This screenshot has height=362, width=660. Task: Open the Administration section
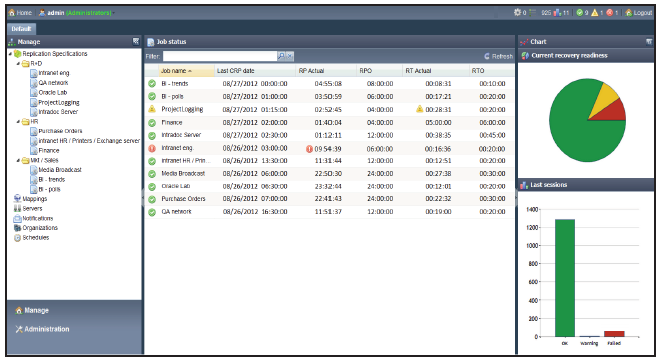[42, 329]
